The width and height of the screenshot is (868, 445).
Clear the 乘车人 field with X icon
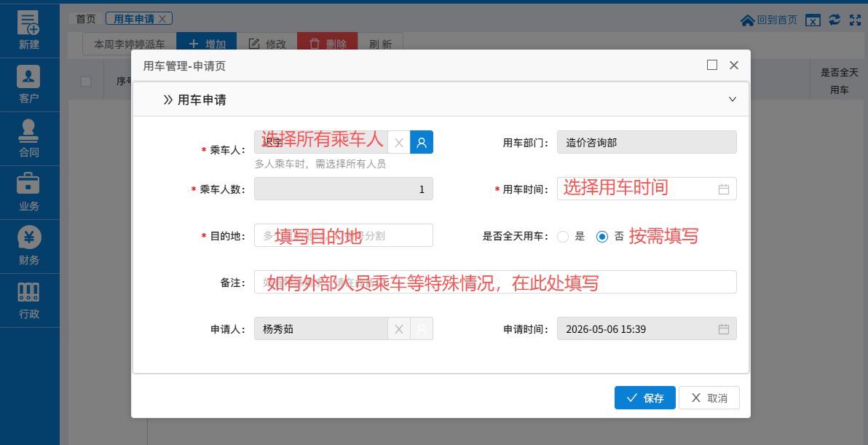pyautogui.click(x=398, y=142)
